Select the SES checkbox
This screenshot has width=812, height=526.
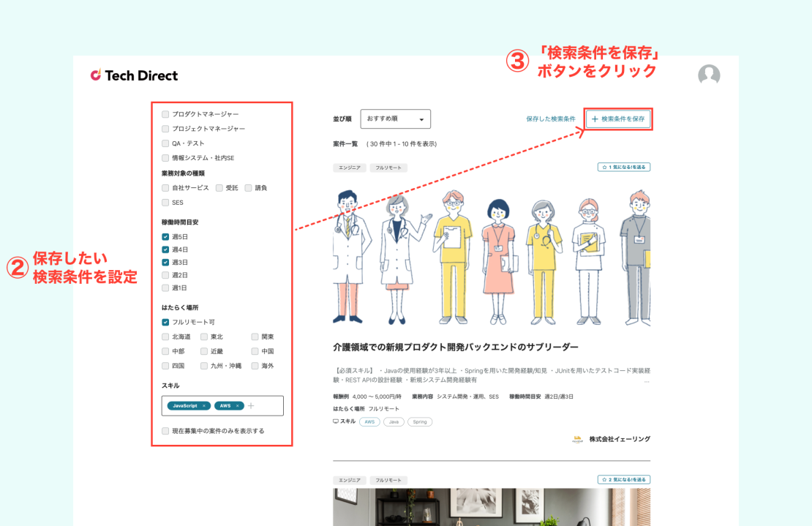coord(165,203)
